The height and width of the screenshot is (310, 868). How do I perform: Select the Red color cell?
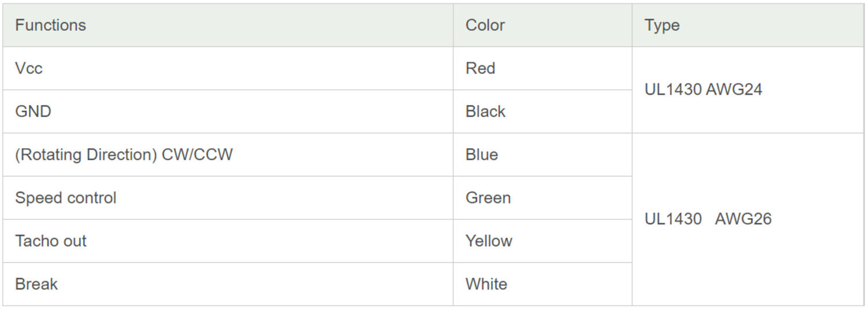point(480,68)
